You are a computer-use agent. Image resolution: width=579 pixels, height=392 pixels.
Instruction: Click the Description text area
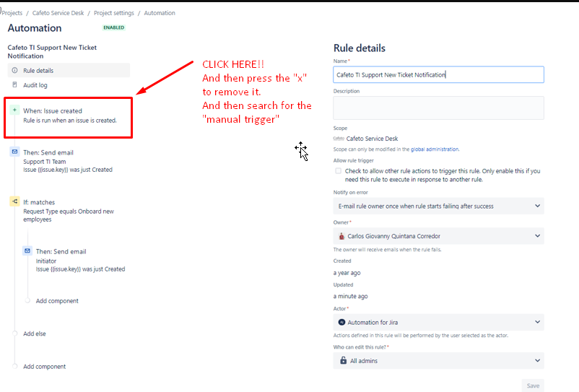[x=438, y=108]
